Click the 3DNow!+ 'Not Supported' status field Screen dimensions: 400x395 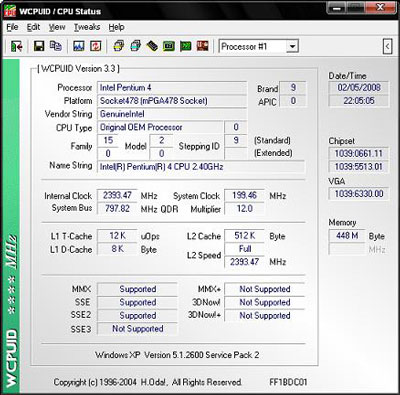coord(265,315)
